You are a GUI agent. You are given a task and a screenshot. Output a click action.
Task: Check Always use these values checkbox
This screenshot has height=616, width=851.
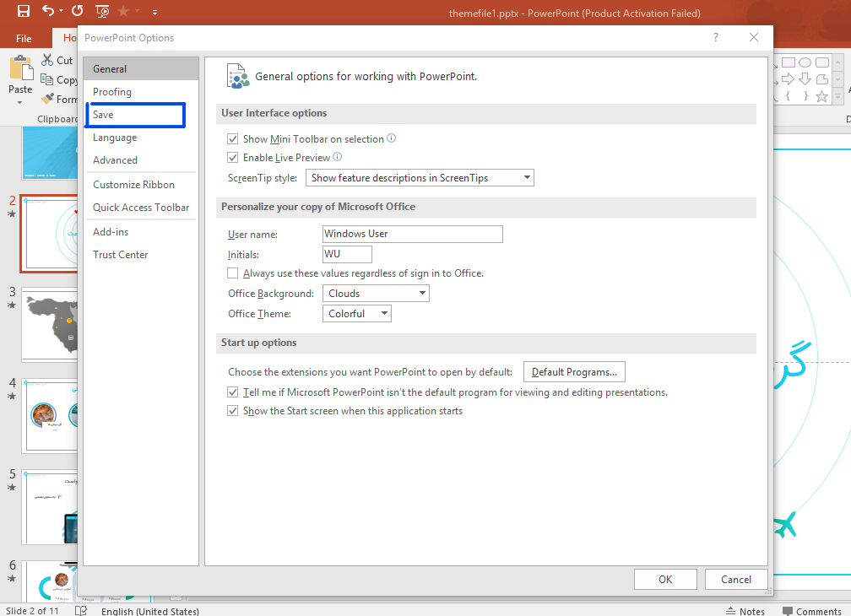[233, 273]
